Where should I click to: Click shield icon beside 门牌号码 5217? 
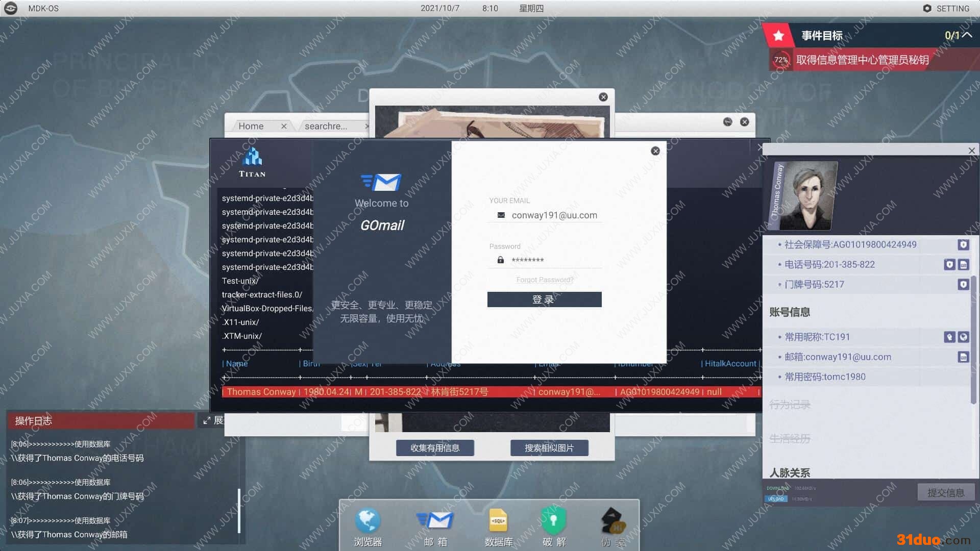click(x=963, y=285)
